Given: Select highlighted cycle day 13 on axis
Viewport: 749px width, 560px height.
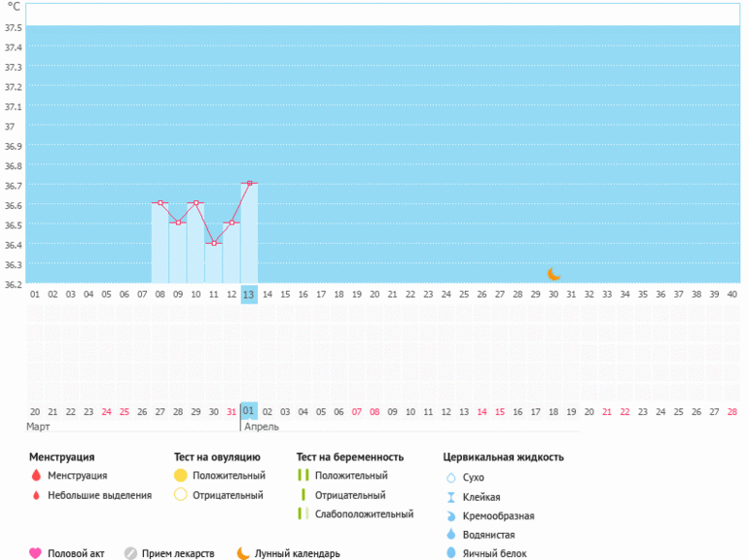Looking at the screenshot, I should pos(249,294).
